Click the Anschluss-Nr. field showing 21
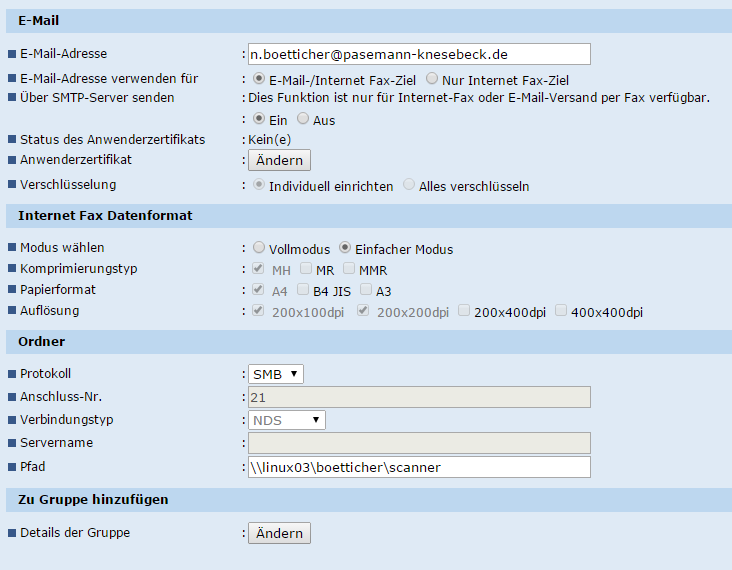This screenshot has width=732, height=570. [x=419, y=397]
